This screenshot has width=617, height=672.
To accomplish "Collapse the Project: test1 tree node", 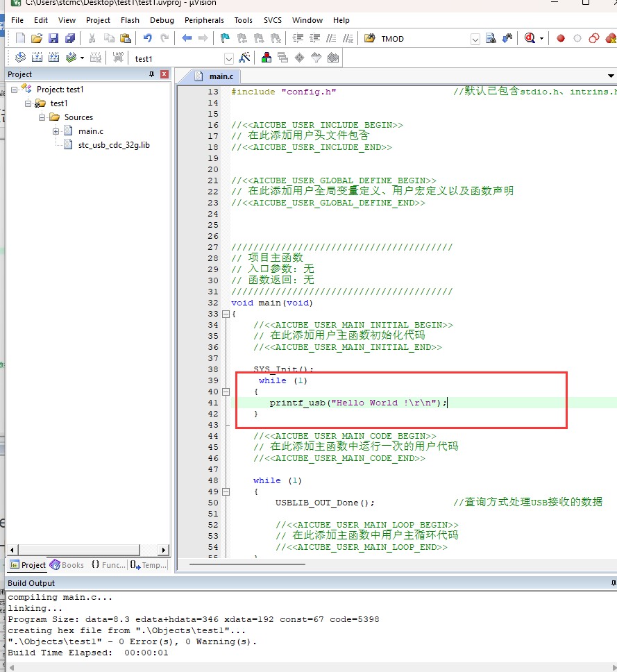I will coord(14,90).
